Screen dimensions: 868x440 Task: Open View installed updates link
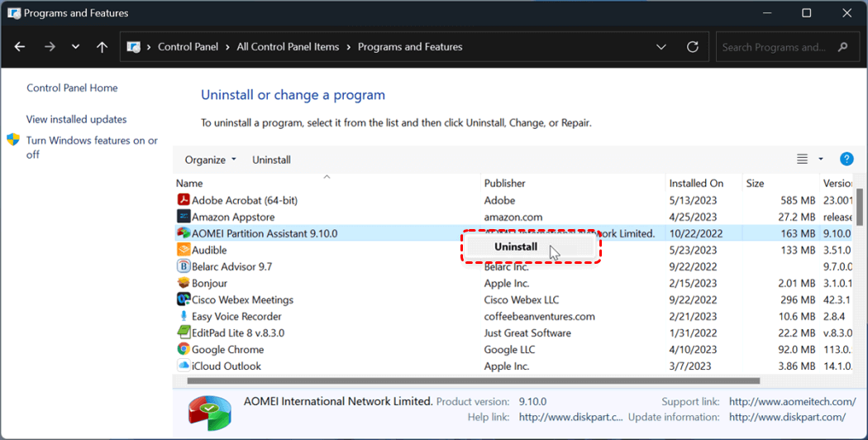(76, 119)
